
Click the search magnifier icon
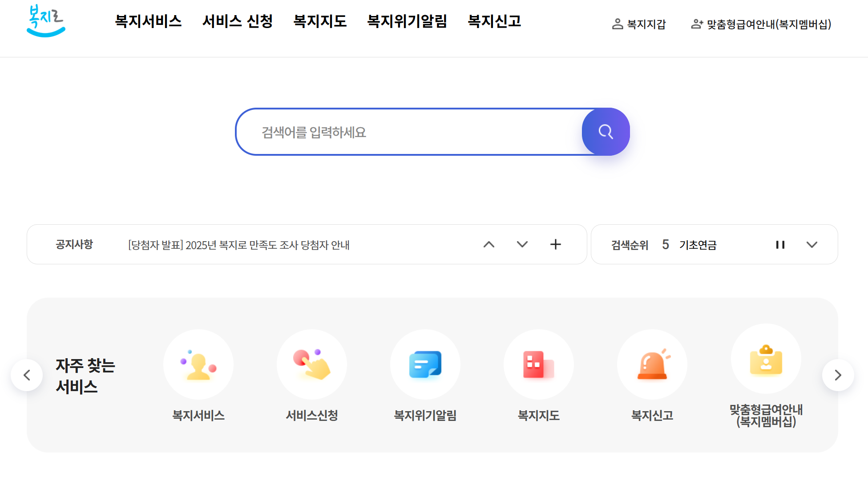(x=605, y=132)
